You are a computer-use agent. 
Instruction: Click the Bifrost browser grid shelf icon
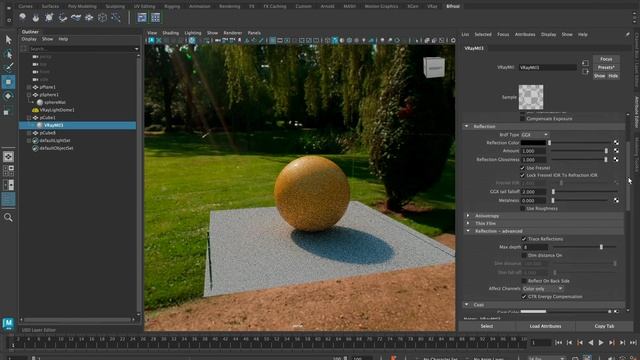coord(156,17)
